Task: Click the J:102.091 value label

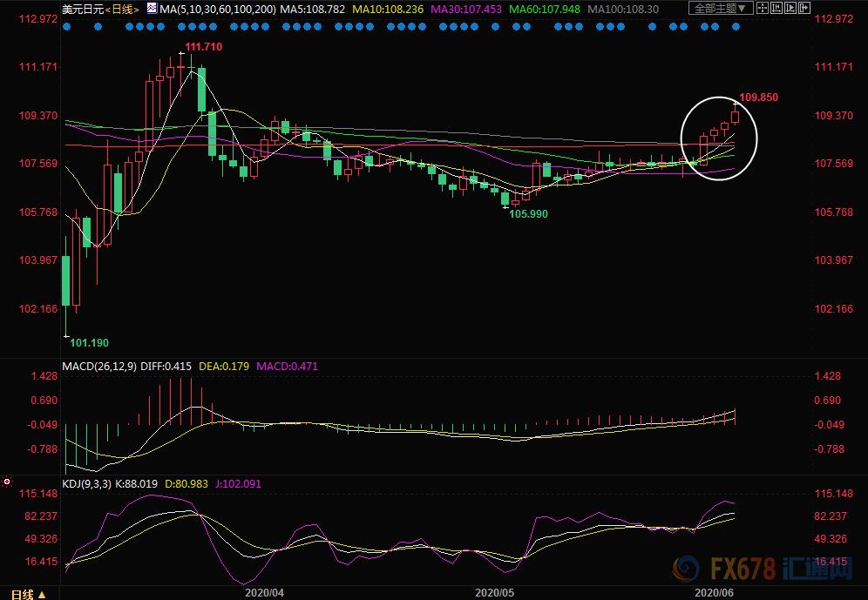Action: click(x=238, y=484)
